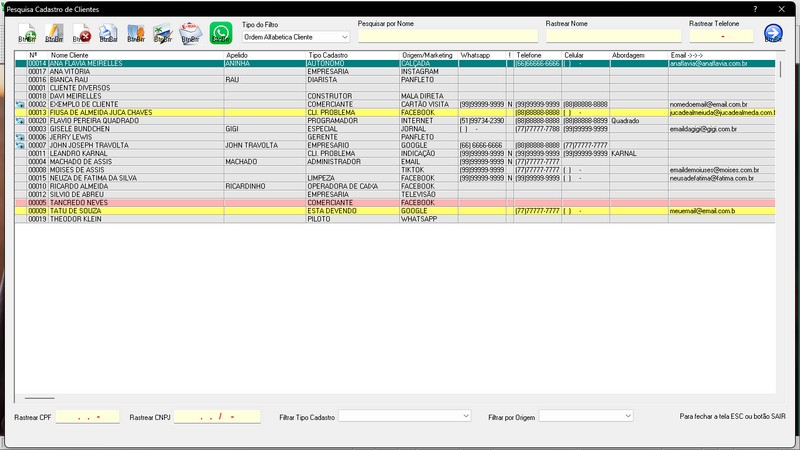Image resolution: width=800 pixels, height=450 pixels.
Task: Select the MACHADO DE ASSIS row
Action: point(395,162)
